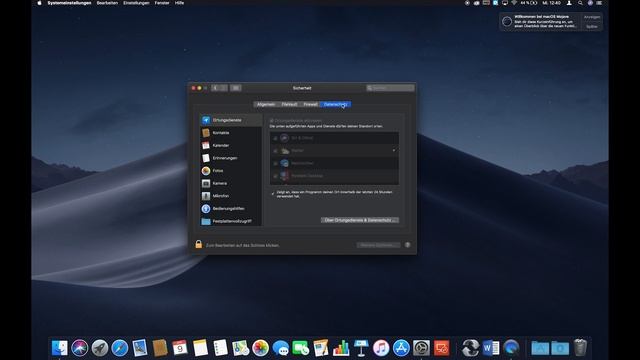Select Bedienungshilfen in the privacy sidebar
Viewport: 640px width, 360px height.
tap(231, 209)
